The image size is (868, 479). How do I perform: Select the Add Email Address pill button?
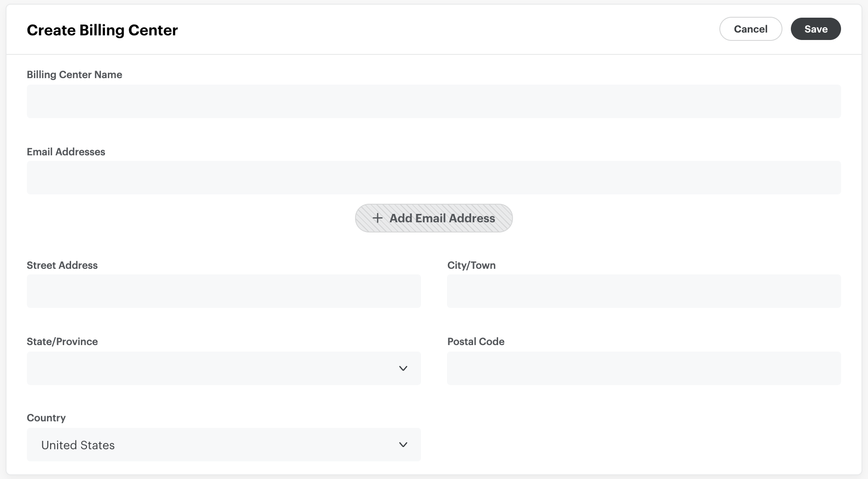pyautogui.click(x=433, y=218)
